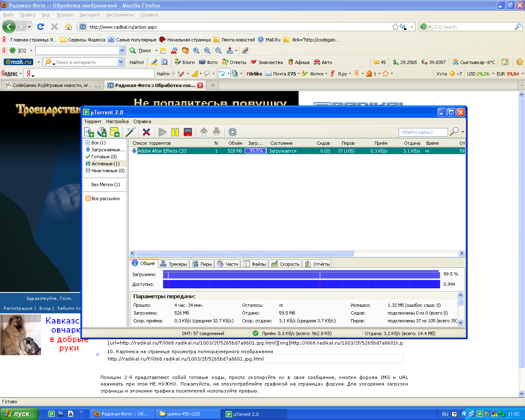Close the Радикал-Фото tab with red X

(200, 85)
